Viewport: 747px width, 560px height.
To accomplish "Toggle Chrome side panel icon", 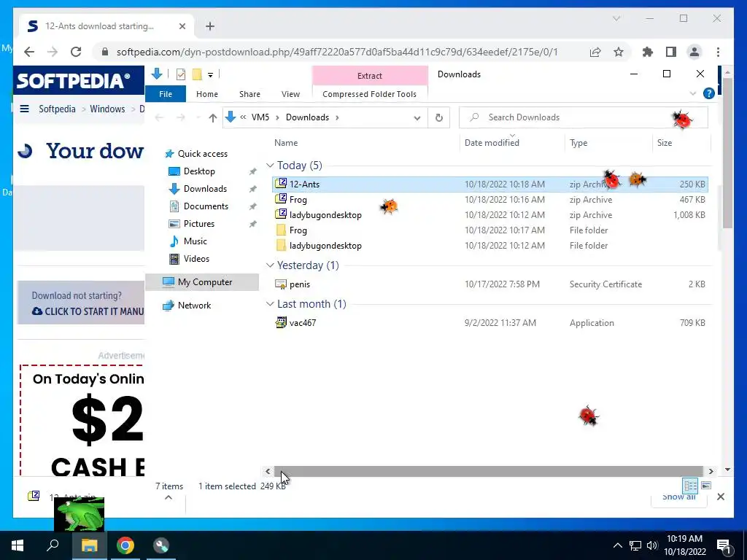I will click(671, 52).
